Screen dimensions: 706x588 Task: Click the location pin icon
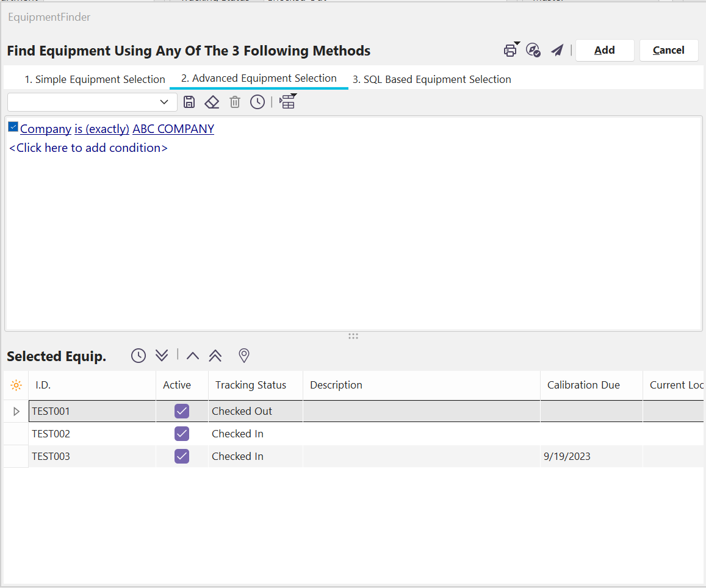coord(244,356)
